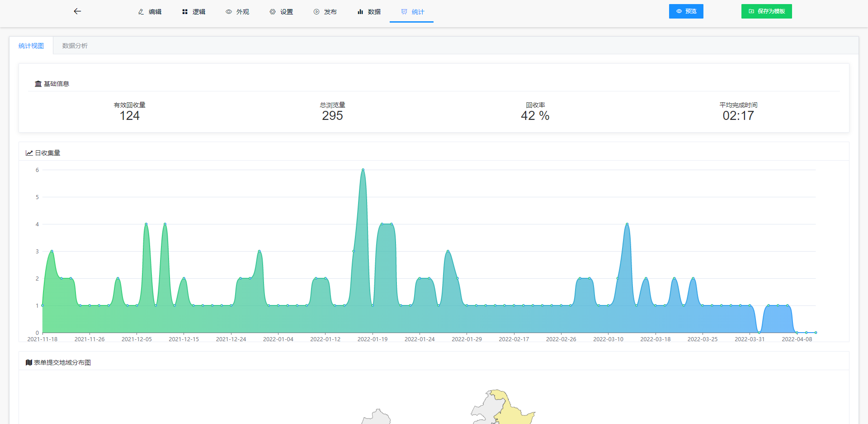This screenshot has width=868, height=424.
Task: Open the 设置 settings tab
Action: [281, 12]
